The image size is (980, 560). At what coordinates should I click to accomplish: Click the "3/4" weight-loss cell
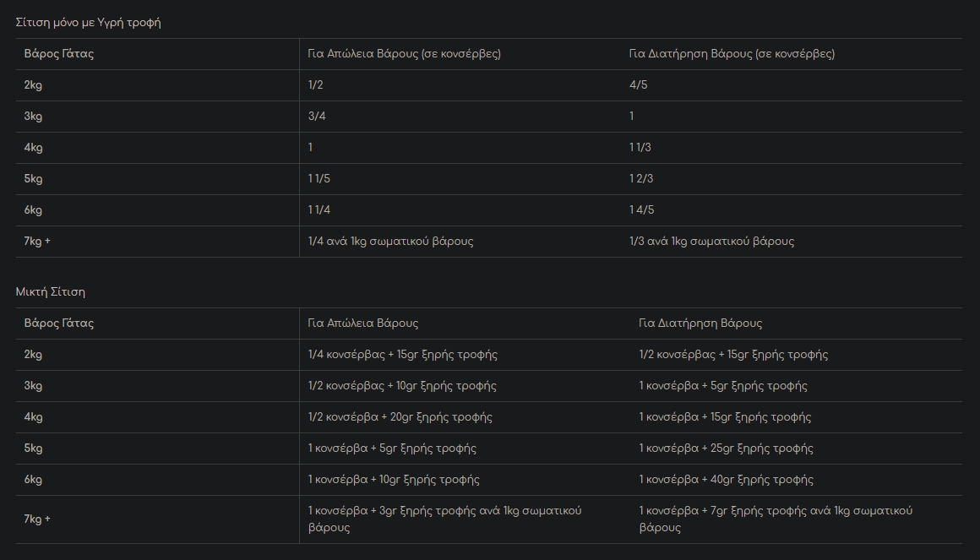[x=317, y=117]
